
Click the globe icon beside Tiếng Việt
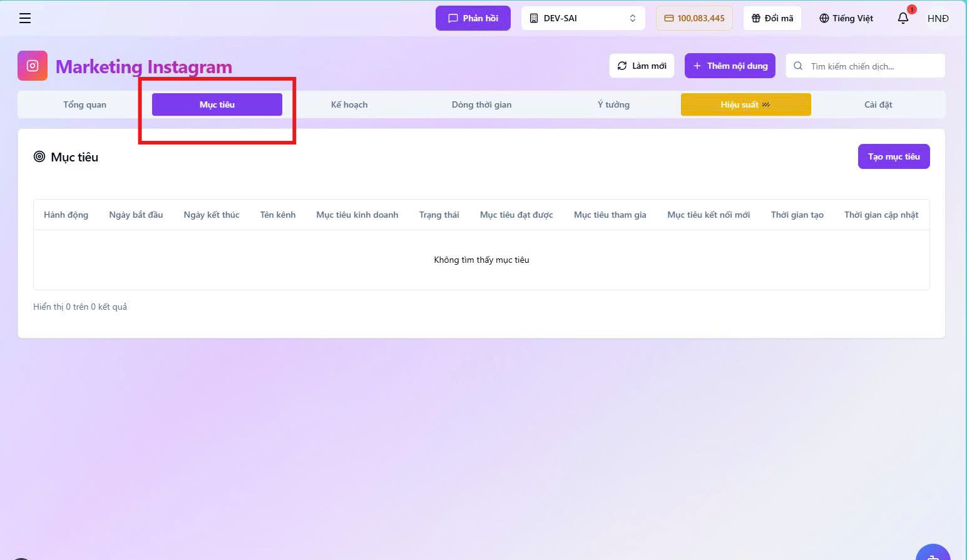pos(824,18)
